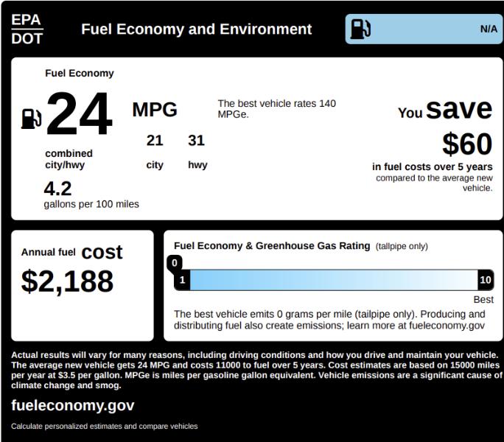The width and height of the screenshot is (504, 442).
Task: Click the highway MPG value 31
Action: (x=196, y=141)
